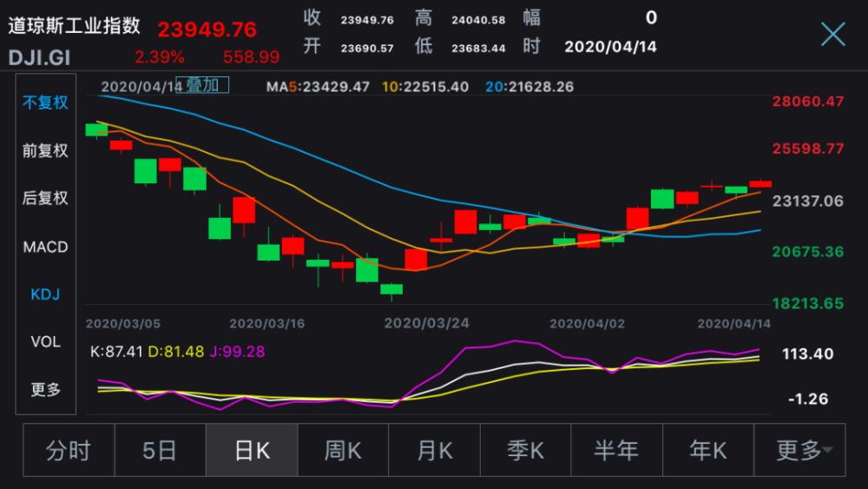Click the 113.40 KDJ axis label
Image resolution: width=868 pixels, height=489 pixels.
[x=807, y=354]
